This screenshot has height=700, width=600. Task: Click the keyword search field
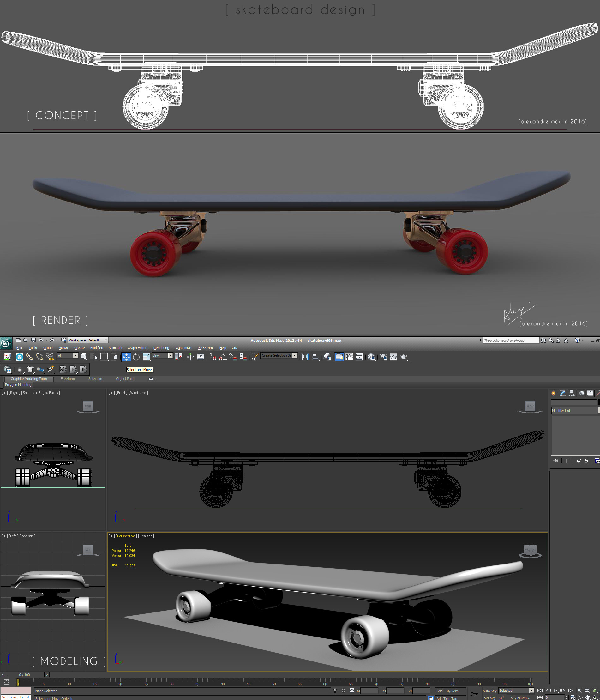coord(511,340)
